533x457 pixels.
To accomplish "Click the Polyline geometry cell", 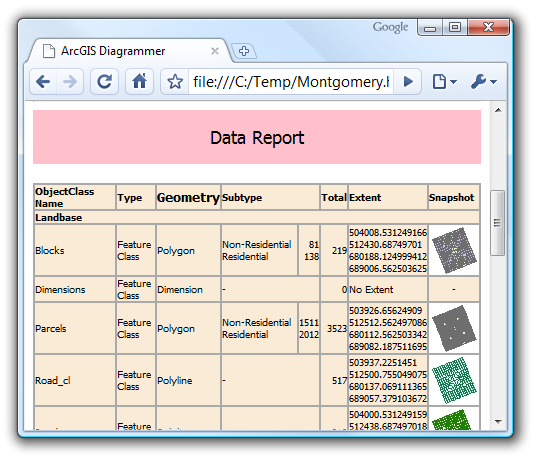I will 188,380.
